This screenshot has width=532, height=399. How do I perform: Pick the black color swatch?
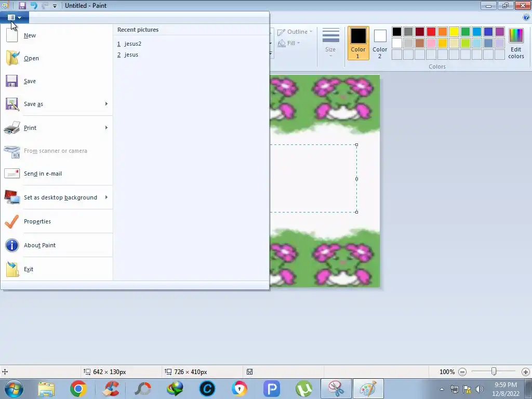tap(396, 32)
